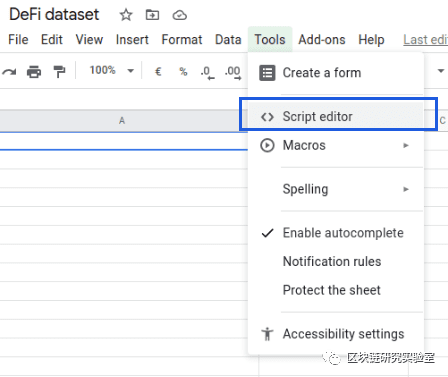448x377 pixels.
Task: Open Accessibility settings
Action: tap(336, 334)
